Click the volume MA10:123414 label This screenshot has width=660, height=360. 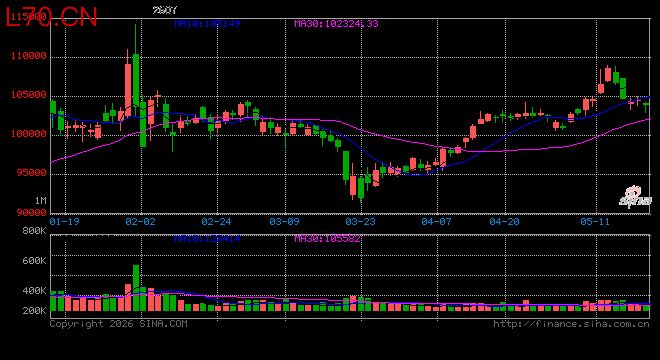208,239
